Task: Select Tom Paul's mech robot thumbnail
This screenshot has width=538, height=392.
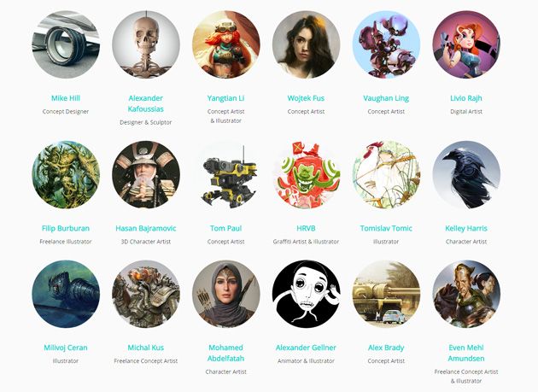Action: coord(225,175)
